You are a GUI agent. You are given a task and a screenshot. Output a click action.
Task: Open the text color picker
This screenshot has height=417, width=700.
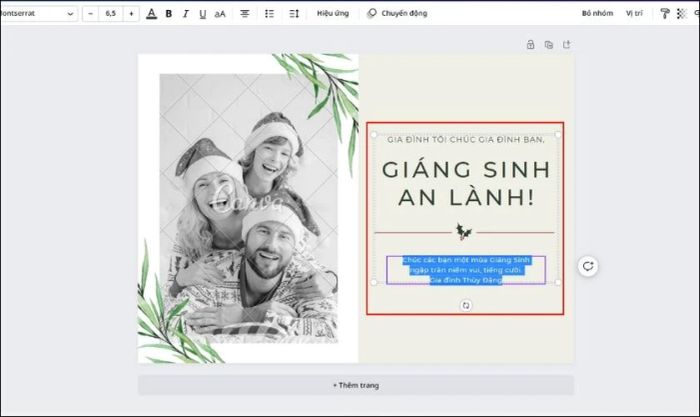click(x=152, y=14)
